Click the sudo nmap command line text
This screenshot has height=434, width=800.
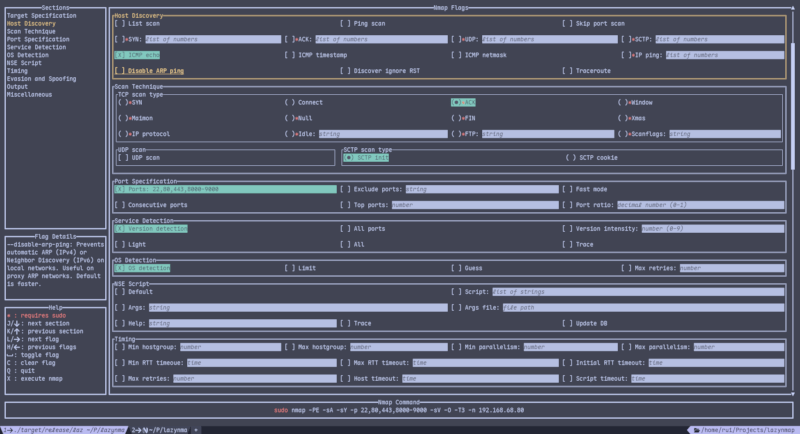point(399,410)
